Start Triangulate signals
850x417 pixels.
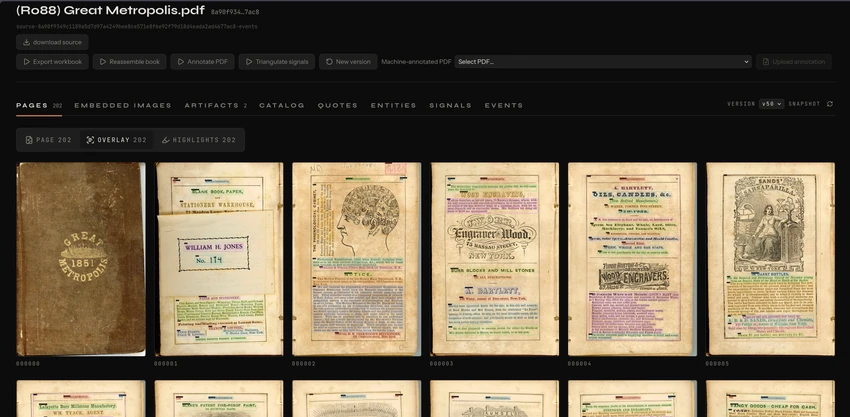(x=276, y=62)
